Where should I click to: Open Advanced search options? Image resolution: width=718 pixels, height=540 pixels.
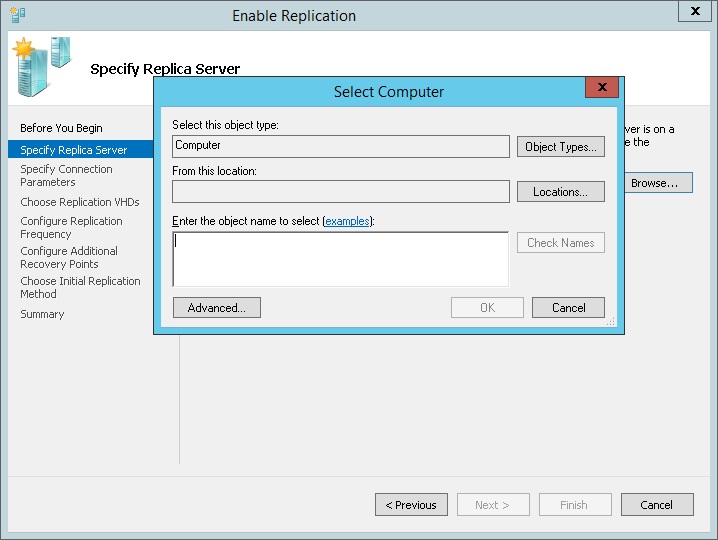click(217, 308)
